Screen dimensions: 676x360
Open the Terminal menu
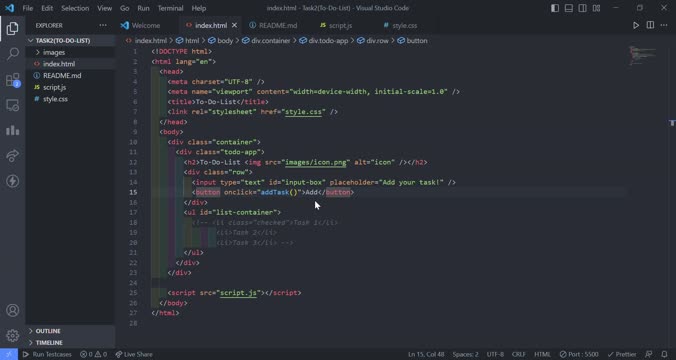click(x=170, y=8)
